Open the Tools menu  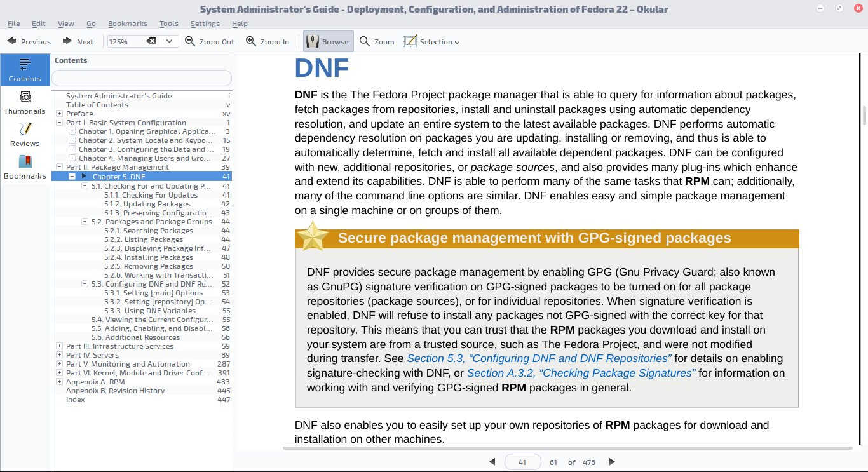pyautogui.click(x=169, y=24)
